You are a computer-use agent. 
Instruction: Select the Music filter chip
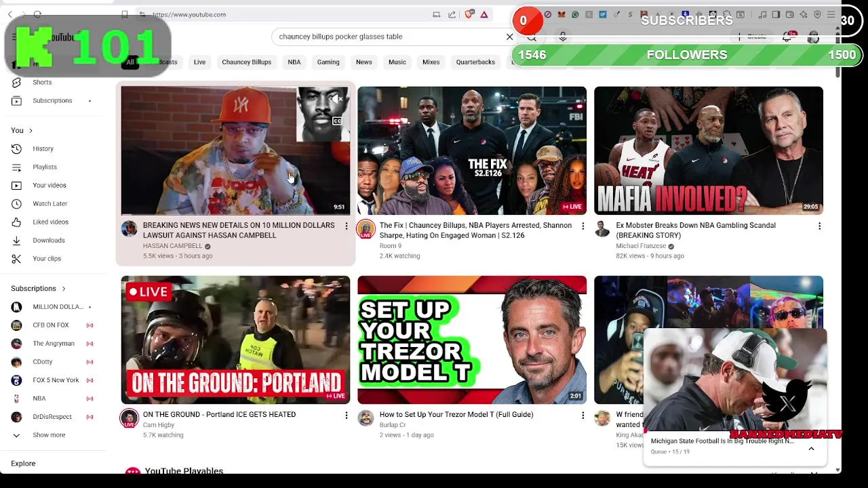point(397,62)
